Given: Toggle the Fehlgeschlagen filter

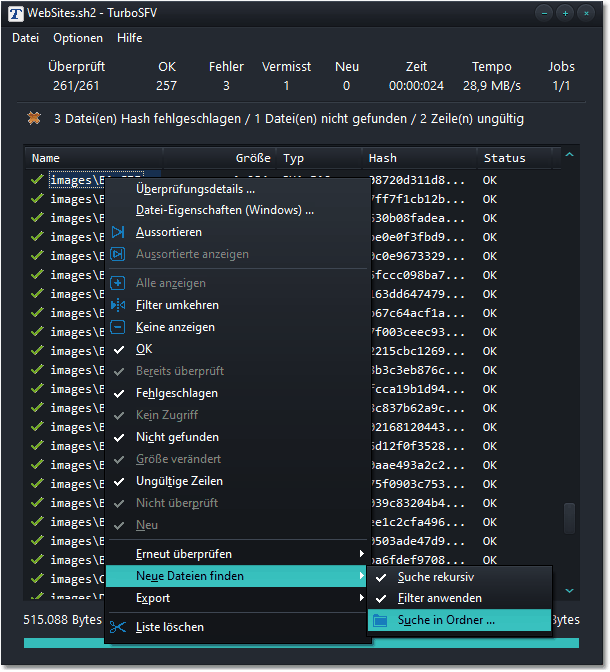Looking at the screenshot, I should click(x=119, y=393).
